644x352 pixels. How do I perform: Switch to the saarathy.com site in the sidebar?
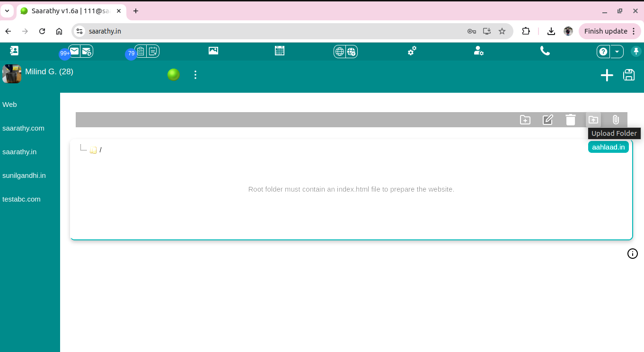click(23, 128)
